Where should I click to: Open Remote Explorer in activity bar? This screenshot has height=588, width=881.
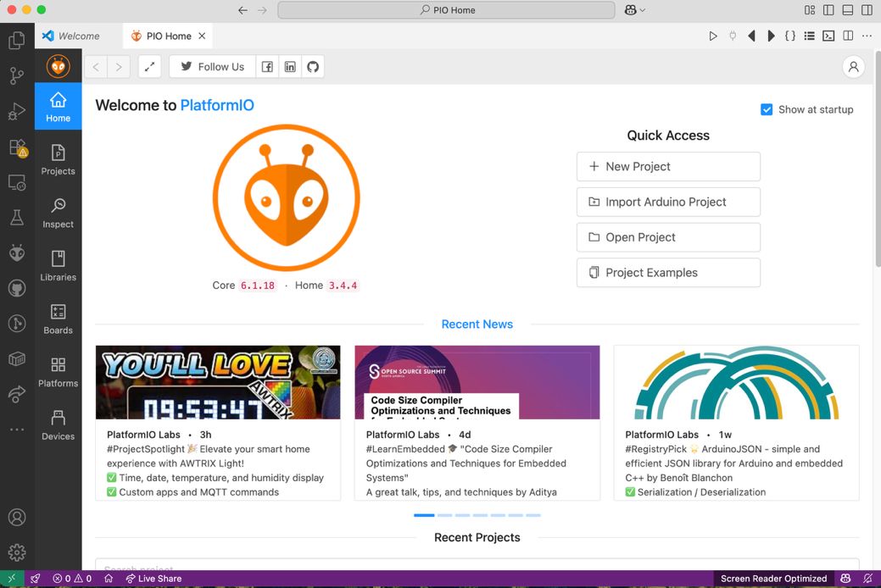(x=17, y=182)
